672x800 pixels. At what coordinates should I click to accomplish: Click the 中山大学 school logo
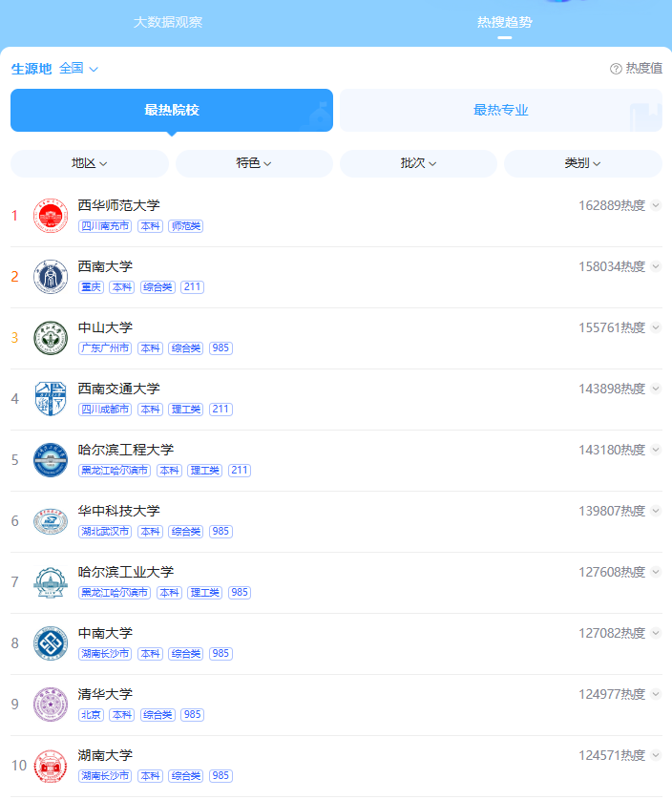coord(51,338)
